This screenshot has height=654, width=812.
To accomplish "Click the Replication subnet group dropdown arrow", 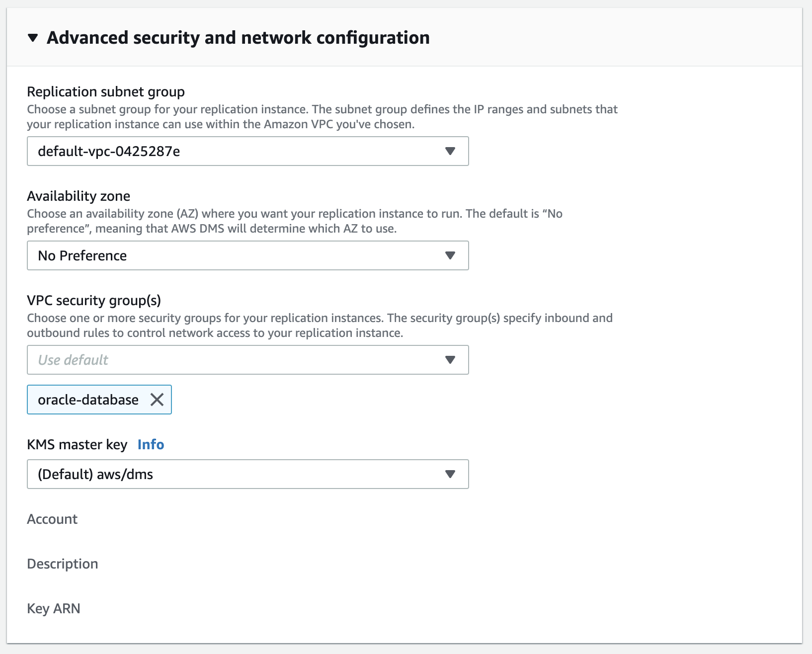I will pos(450,152).
